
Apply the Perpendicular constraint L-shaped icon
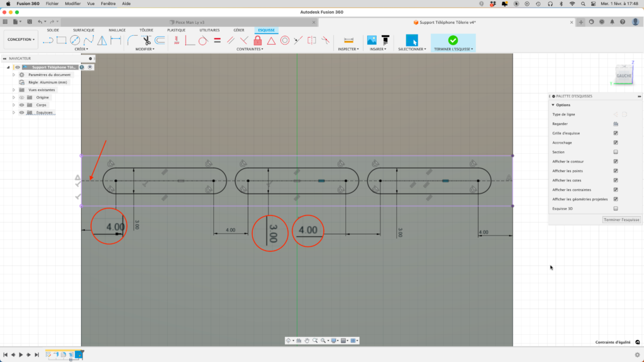coord(190,40)
